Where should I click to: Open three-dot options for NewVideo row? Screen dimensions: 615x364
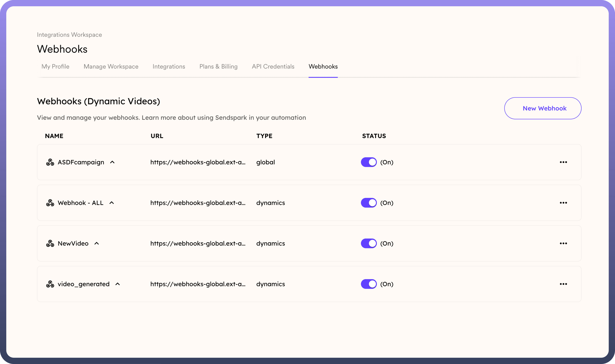click(563, 243)
